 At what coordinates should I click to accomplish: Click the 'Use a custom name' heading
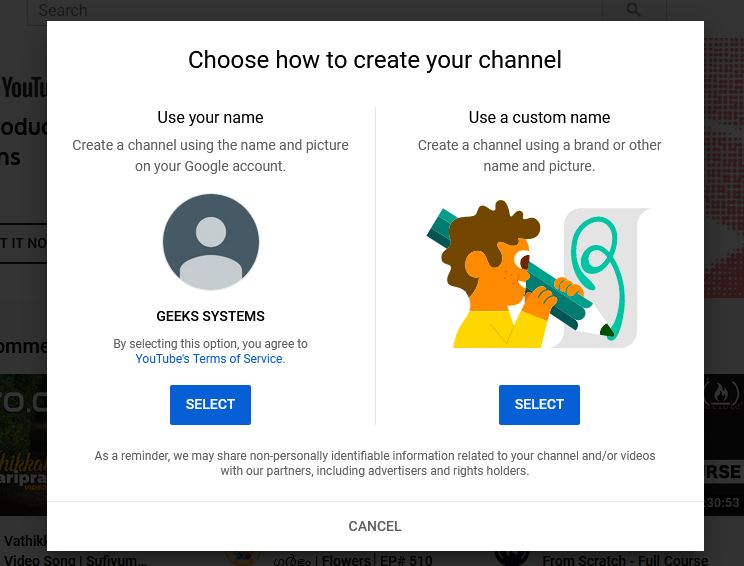[x=539, y=117]
